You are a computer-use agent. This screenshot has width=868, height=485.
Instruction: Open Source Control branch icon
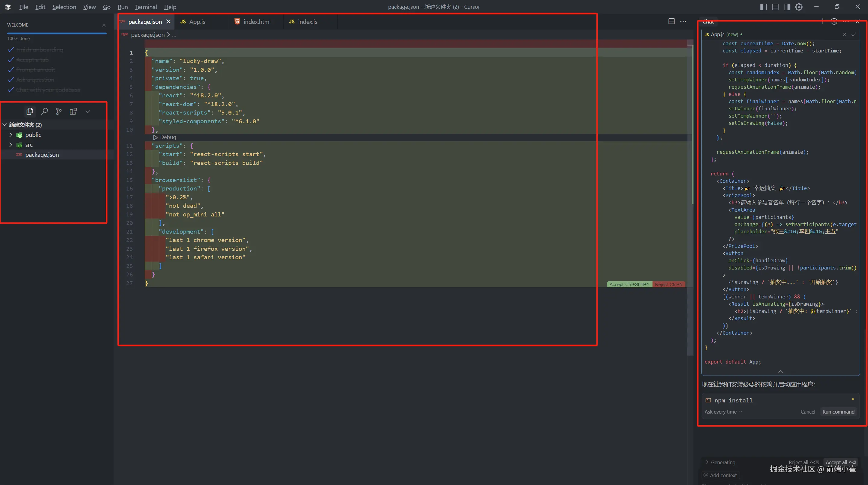(59, 111)
